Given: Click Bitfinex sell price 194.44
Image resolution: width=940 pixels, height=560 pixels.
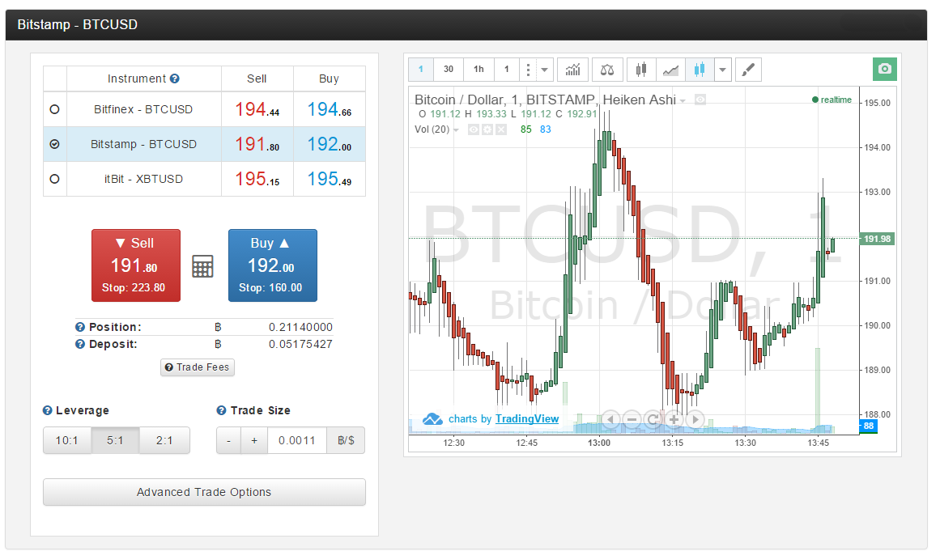Looking at the screenshot, I should click(257, 109).
